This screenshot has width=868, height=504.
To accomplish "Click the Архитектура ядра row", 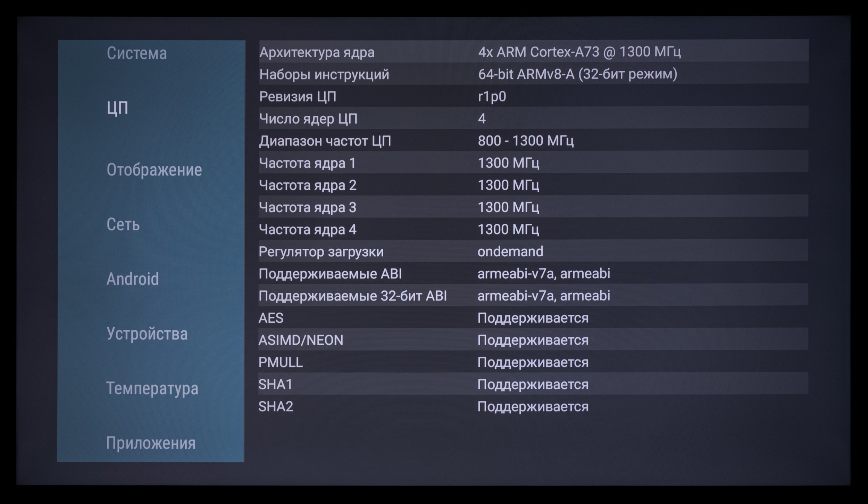I will tap(533, 52).
